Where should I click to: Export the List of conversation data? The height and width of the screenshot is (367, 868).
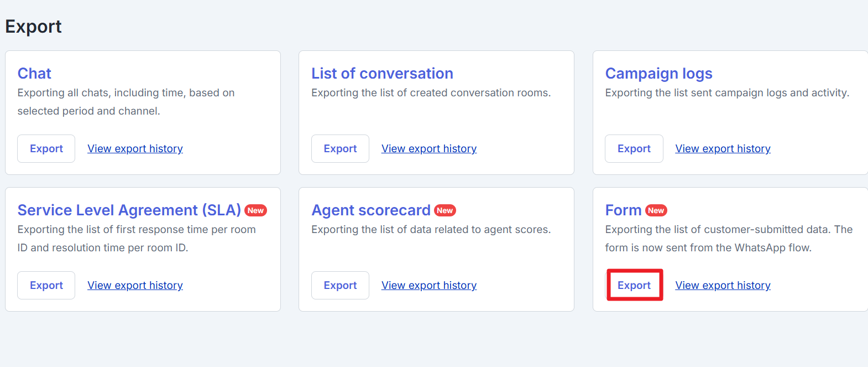point(340,148)
